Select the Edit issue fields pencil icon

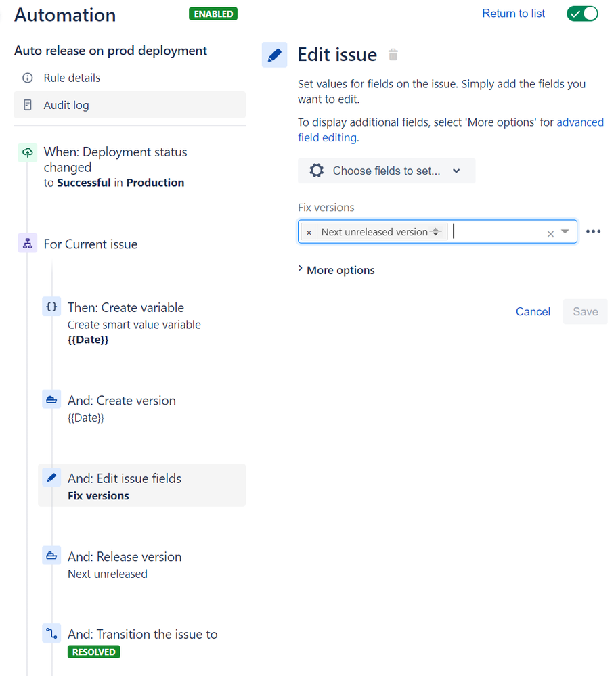click(51, 477)
